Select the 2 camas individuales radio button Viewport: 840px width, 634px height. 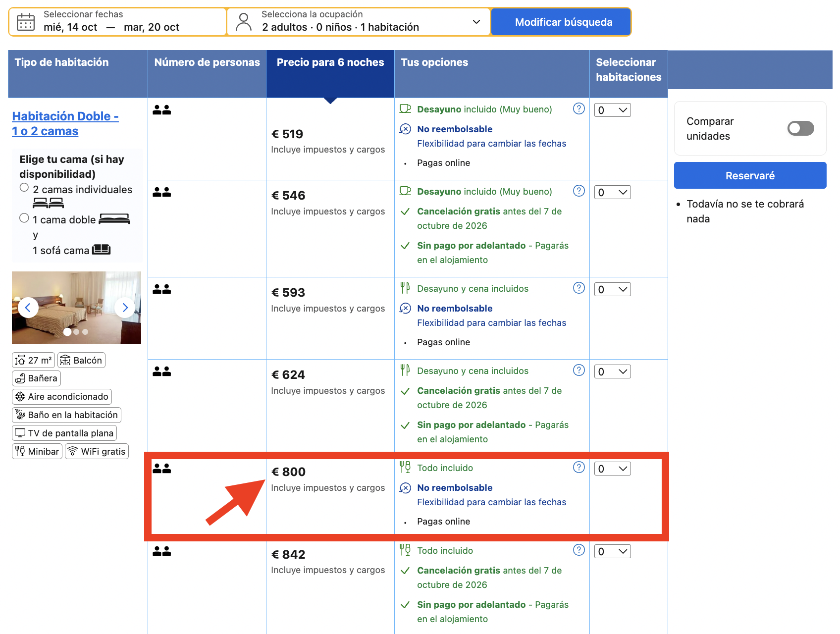click(x=24, y=187)
